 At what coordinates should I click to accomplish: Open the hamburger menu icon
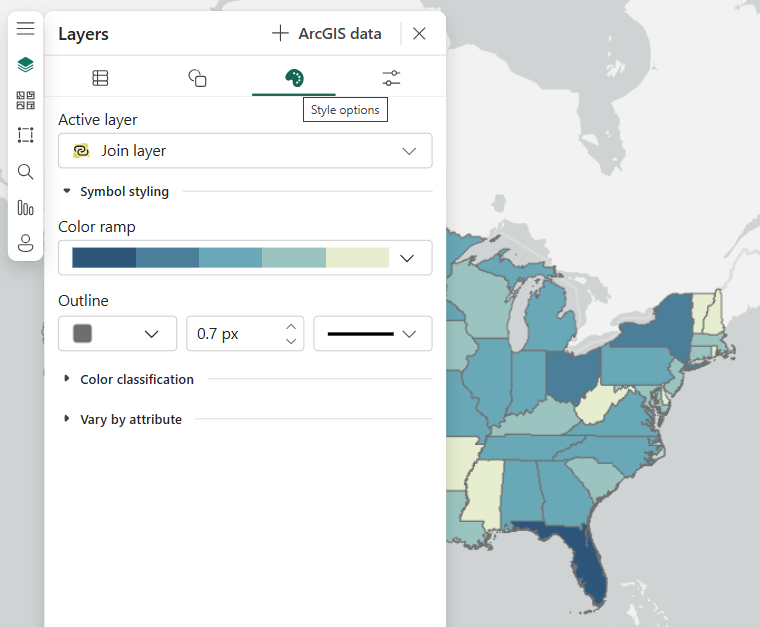coord(25,28)
